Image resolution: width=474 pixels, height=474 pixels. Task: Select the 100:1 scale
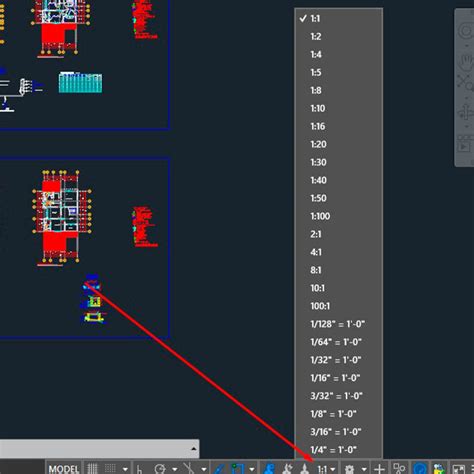click(339, 306)
